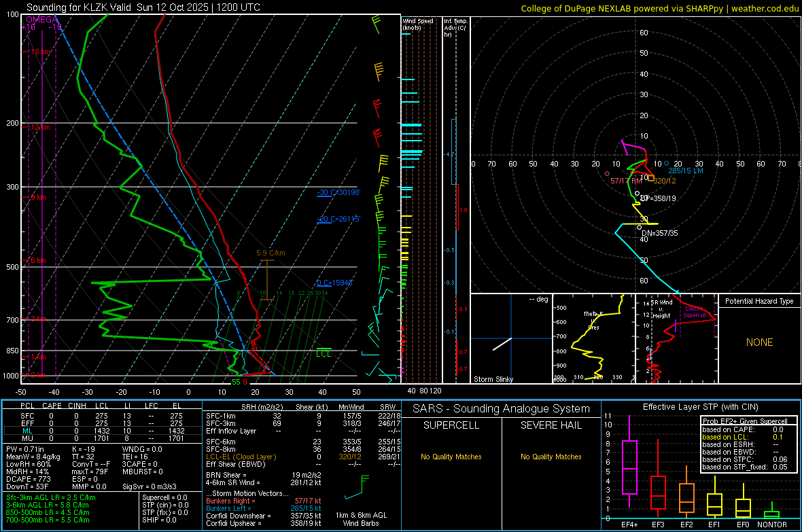Click the SR Wind v. Height inset title

[661, 309]
